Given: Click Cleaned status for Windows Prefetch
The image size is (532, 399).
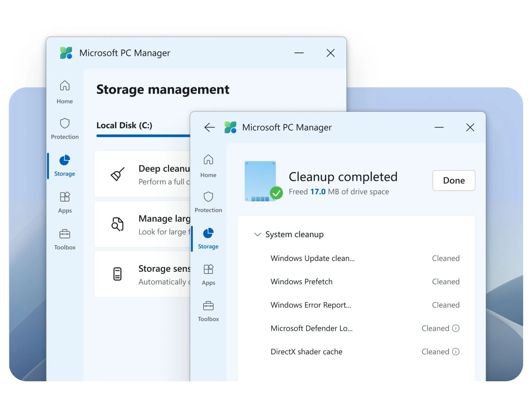Looking at the screenshot, I should tap(446, 282).
